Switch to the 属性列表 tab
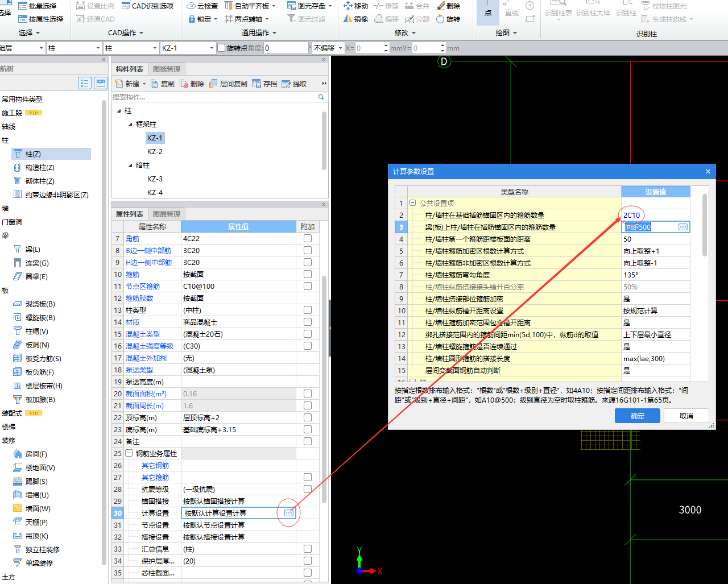The height and width of the screenshot is (584, 728). click(130, 214)
